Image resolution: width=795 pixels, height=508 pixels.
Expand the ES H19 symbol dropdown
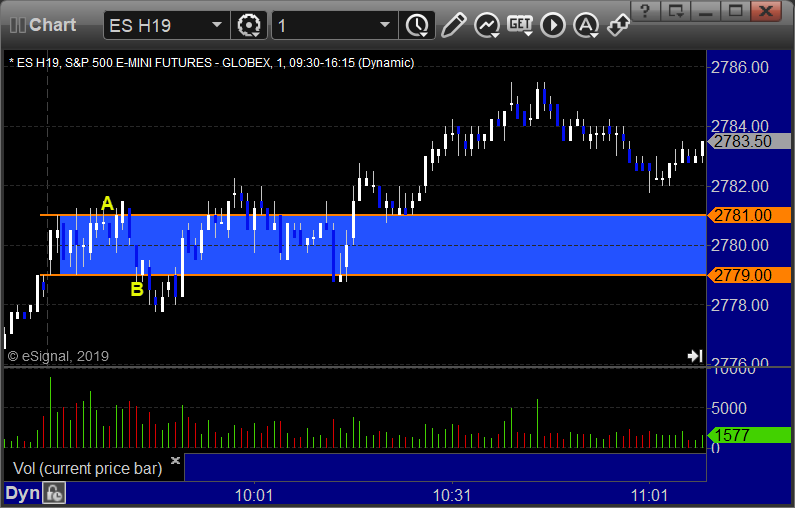click(x=217, y=25)
